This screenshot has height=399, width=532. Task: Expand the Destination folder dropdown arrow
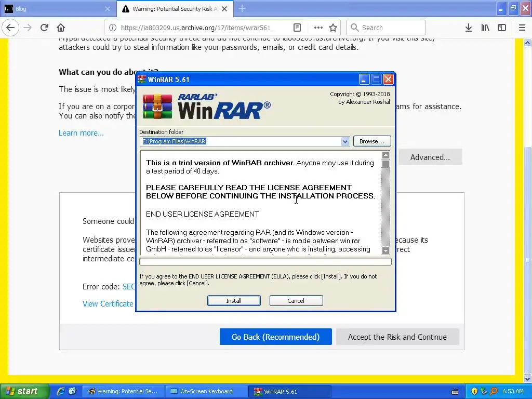point(345,141)
